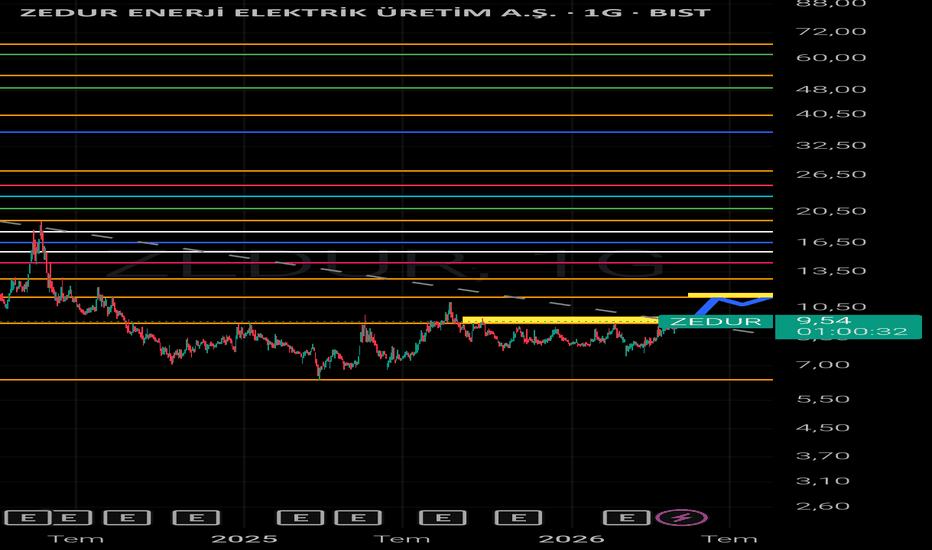Image resolution: width=932 pixels, height=550 pixels.
Task: Click the purple lightning bolt event icon
Action: [x=682, y=518]
